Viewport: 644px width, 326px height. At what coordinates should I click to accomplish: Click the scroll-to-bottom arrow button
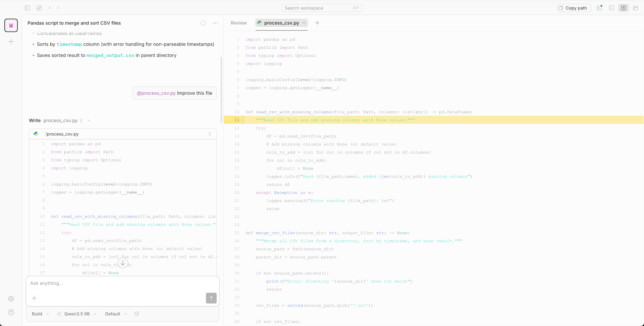pos(123,263)
